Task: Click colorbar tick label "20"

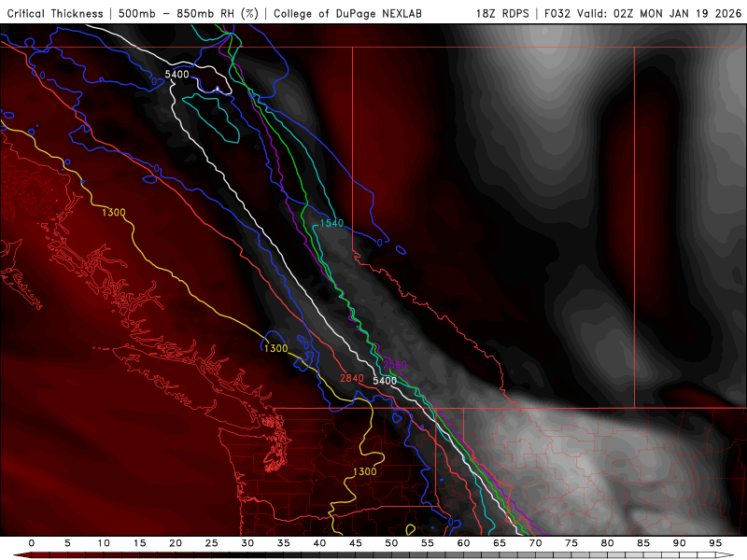Action: point(176,543)
